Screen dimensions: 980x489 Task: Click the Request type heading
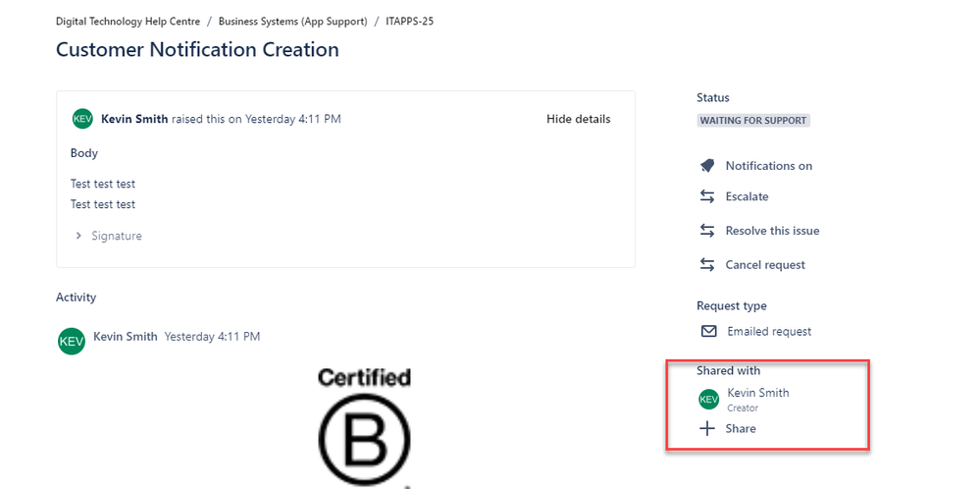(731, 305)
